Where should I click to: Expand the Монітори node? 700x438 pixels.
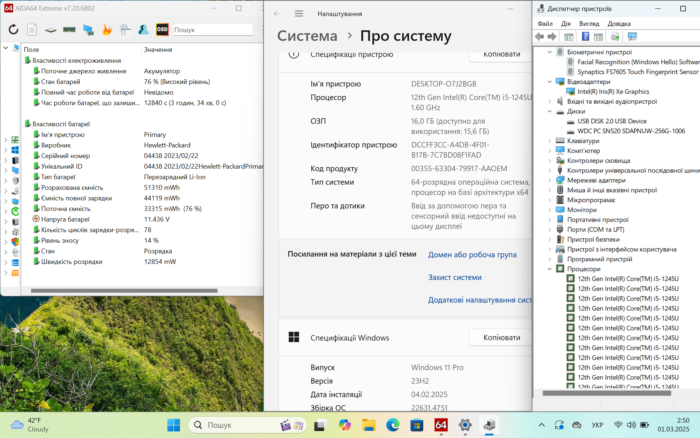point(550,209)
